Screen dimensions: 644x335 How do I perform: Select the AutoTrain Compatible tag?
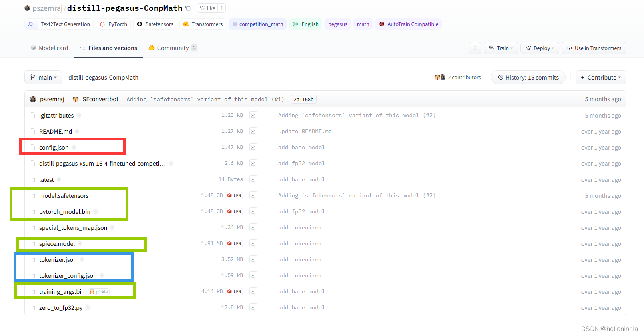[x=409, y=24]
